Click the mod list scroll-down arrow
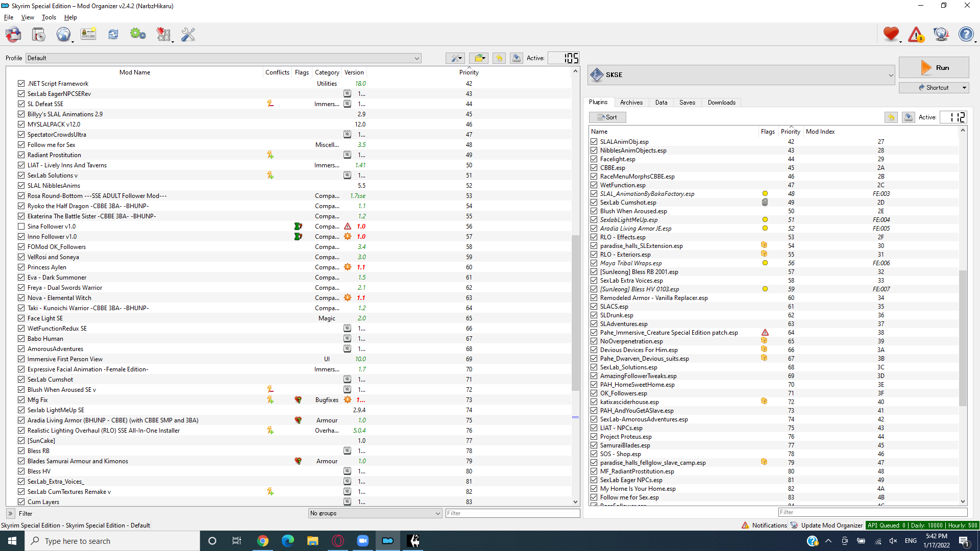Viewport: 980px width, 551px height. (575, 502)
